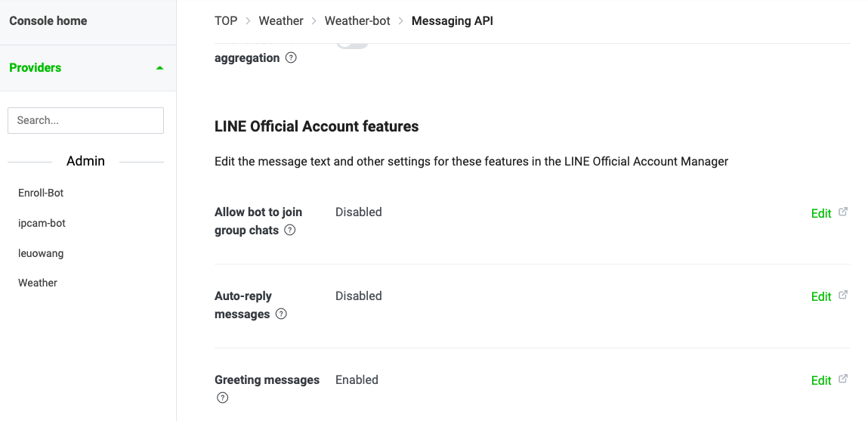Open help icon for Allow bot to join group chats
Viewport: 868px width, 421px height.
tap(289, 230)
